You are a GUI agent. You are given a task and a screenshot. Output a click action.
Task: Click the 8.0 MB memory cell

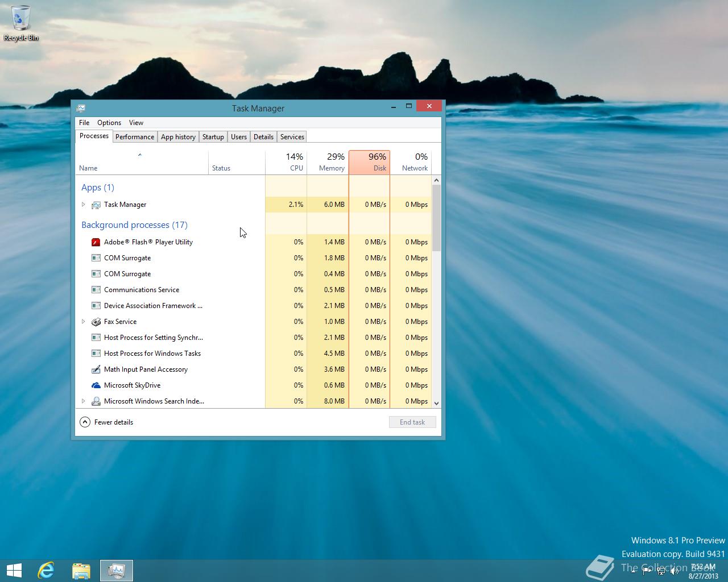point(328,401)
